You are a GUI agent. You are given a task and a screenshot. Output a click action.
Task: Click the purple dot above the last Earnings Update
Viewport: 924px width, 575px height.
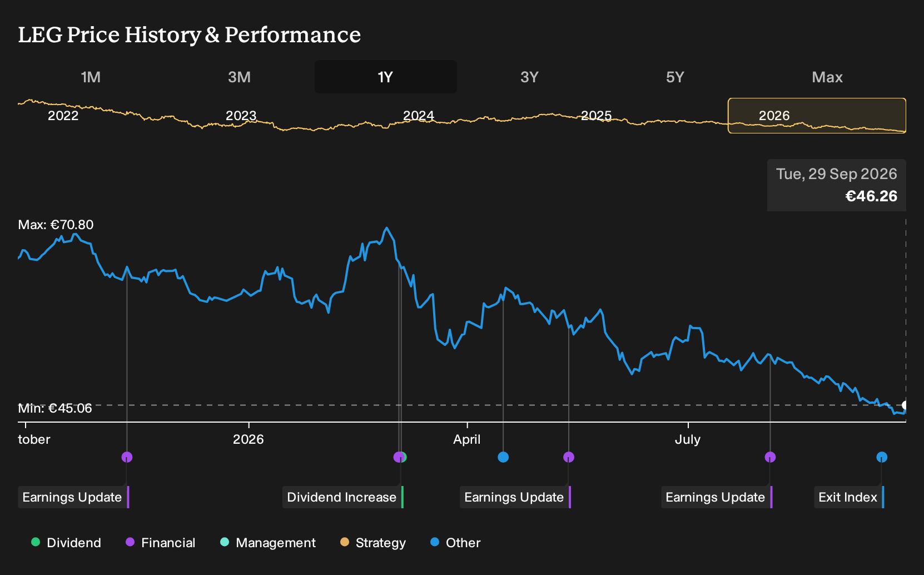[770, 457]
